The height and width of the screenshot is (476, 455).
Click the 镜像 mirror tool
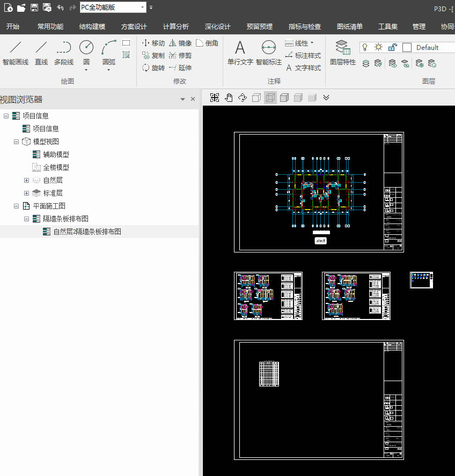[x=180, y=43]
